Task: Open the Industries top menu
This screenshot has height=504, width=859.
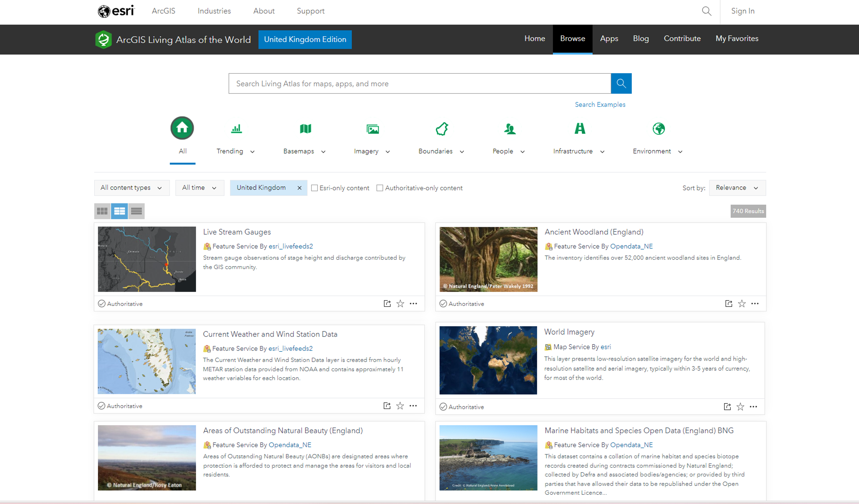Action: (x=214, y=11)
